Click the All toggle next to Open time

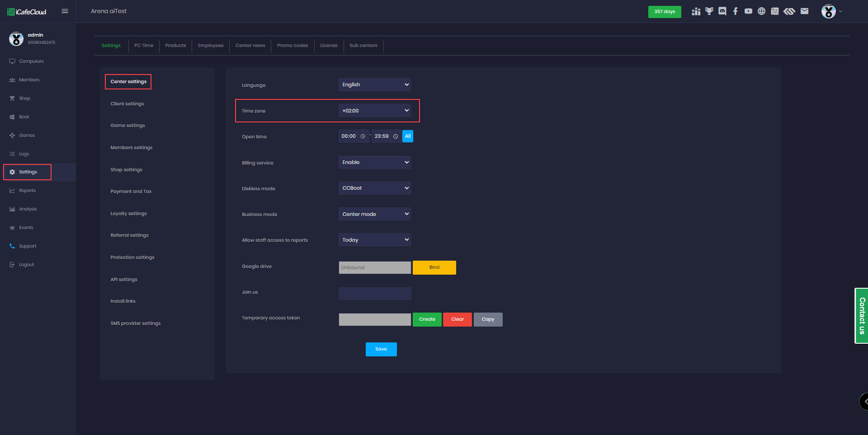[407, 136]
